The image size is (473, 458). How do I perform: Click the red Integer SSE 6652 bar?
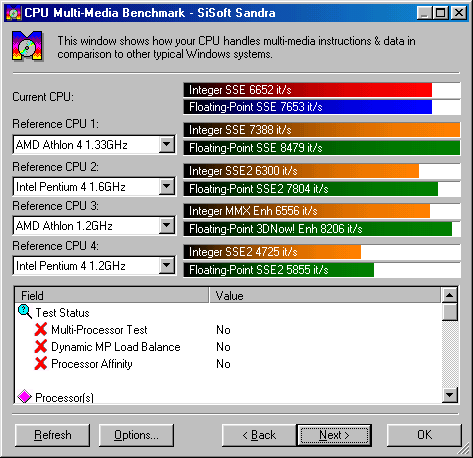pos(308,90)
